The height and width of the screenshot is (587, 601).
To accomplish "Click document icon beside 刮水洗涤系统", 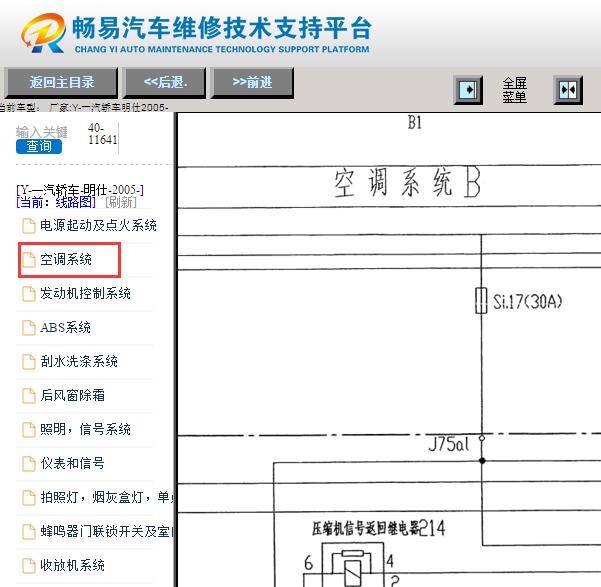I will pos(29,362).
